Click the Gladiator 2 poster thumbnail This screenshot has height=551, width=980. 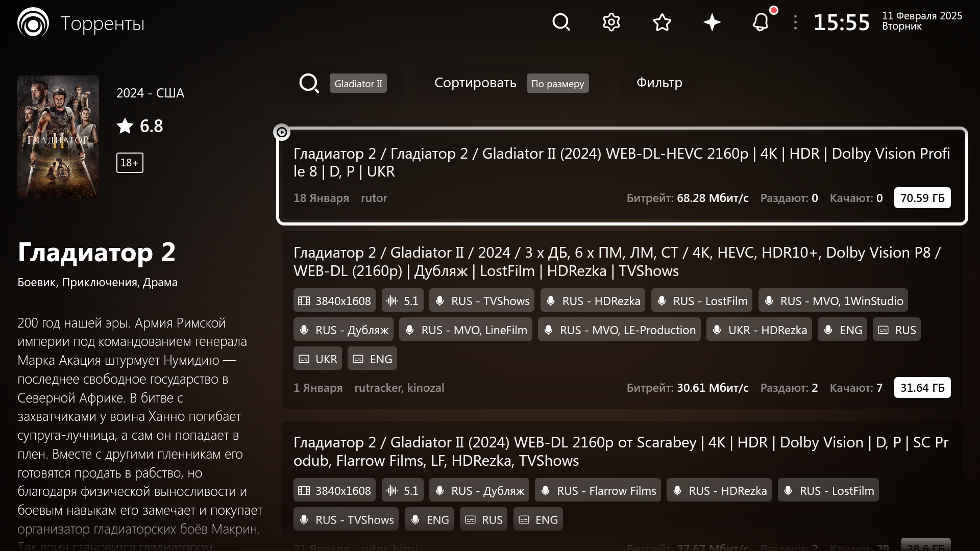point(58,136)
